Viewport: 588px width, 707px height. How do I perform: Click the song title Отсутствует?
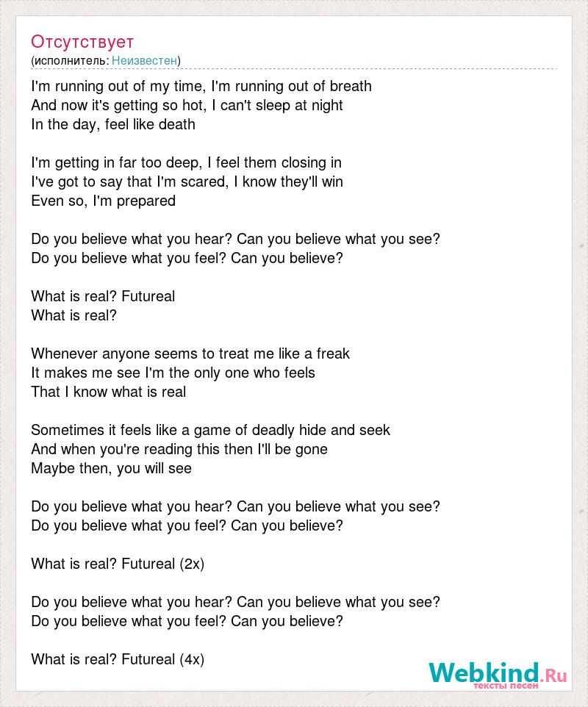tap(82, 41)
